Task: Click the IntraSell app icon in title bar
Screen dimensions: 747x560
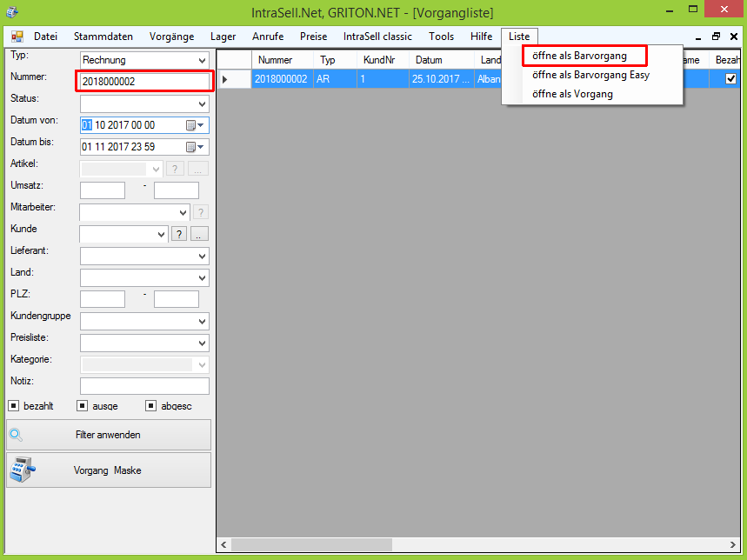Action: 12,11
